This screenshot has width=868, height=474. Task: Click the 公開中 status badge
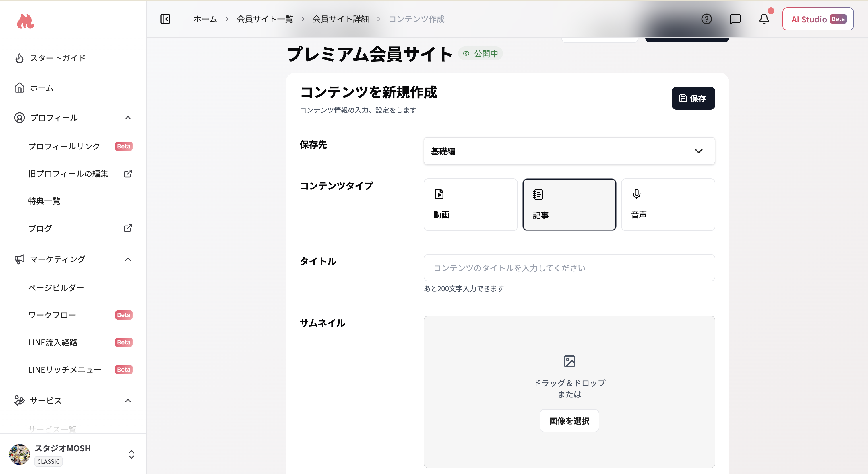click(x=480, y=54)
